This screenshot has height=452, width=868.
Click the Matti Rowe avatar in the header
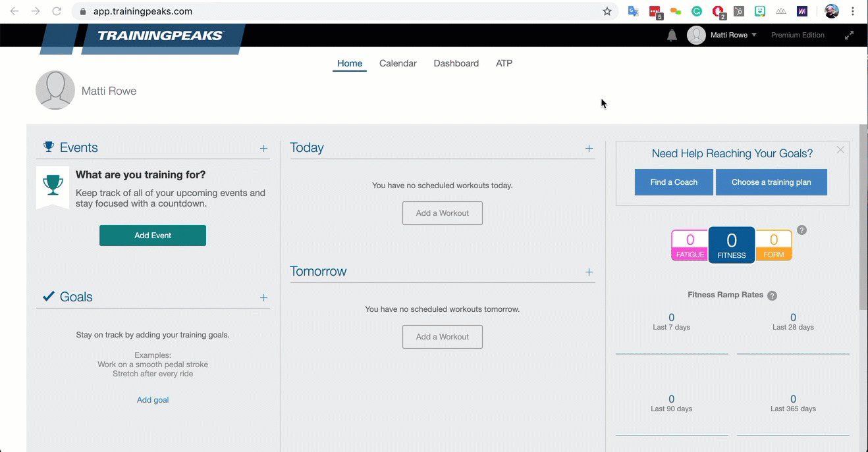click(696, 35)
